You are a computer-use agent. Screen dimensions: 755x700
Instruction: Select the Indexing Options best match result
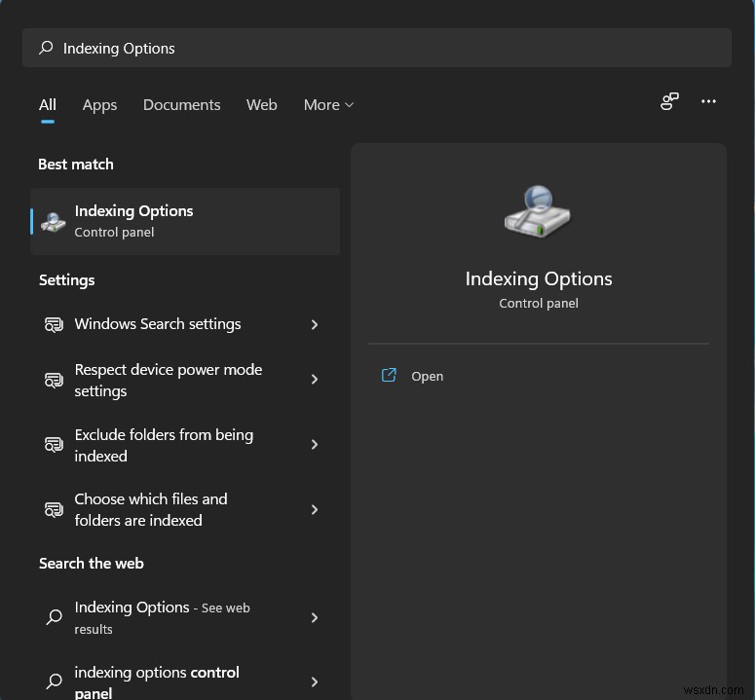point(185,221)
